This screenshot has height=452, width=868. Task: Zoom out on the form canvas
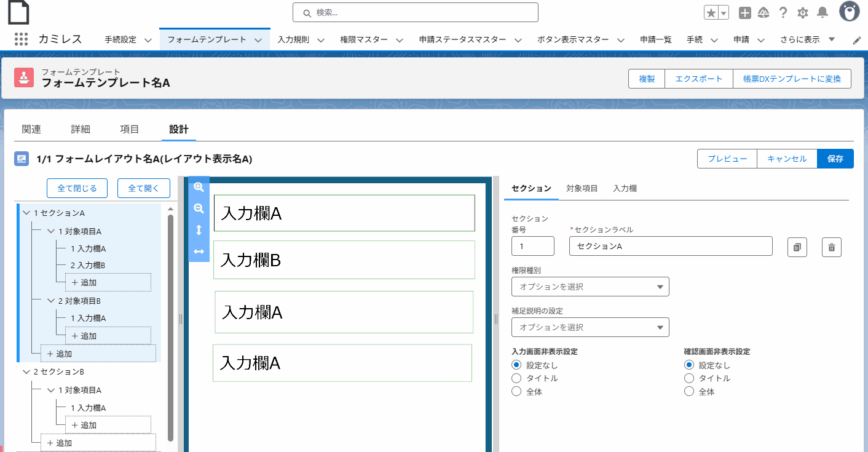tap(199, 208)
